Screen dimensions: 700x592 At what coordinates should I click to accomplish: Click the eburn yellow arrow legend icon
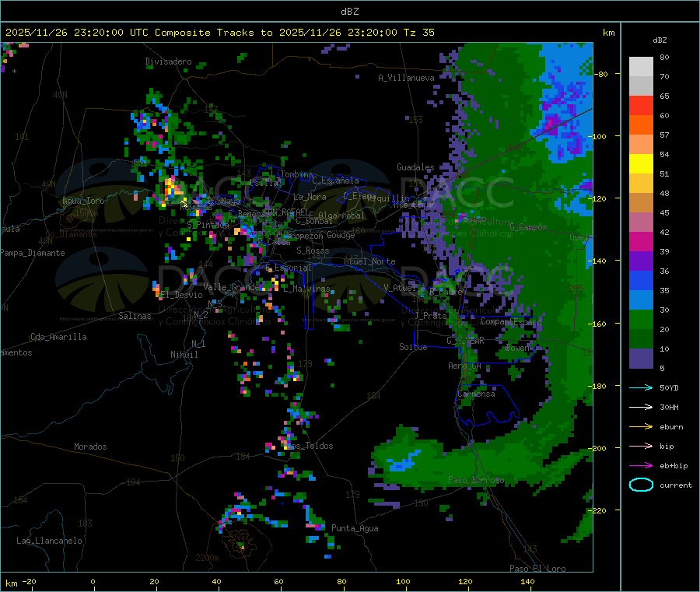(x=641, y=427)
